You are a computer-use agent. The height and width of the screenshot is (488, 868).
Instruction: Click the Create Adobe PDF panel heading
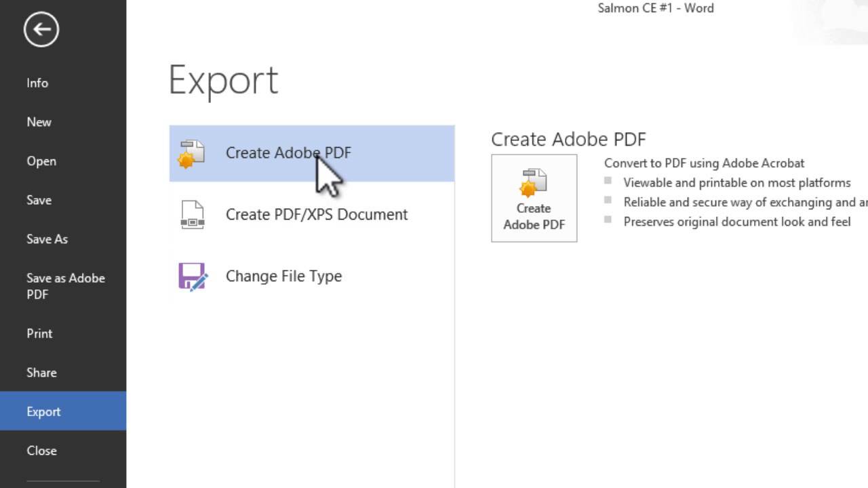pos(568,139)
